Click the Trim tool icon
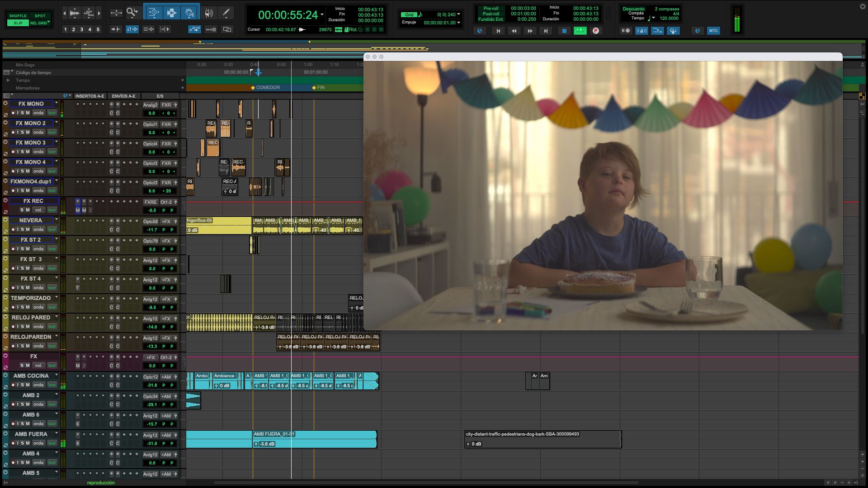This screenshot has height=488, width=868. (153, 13)
